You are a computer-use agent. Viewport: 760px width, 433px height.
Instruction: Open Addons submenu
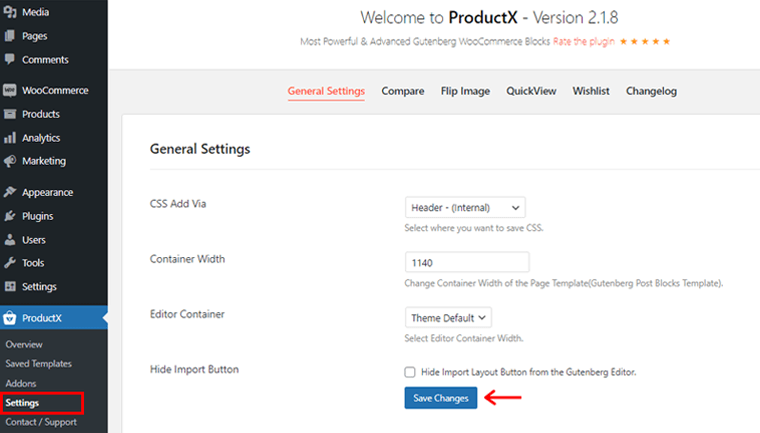21,384
